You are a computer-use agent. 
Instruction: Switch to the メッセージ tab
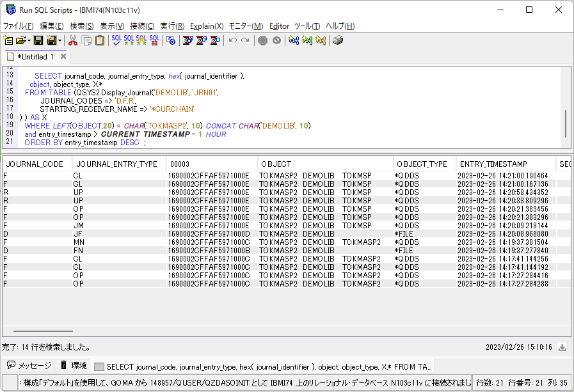(29, 365)
